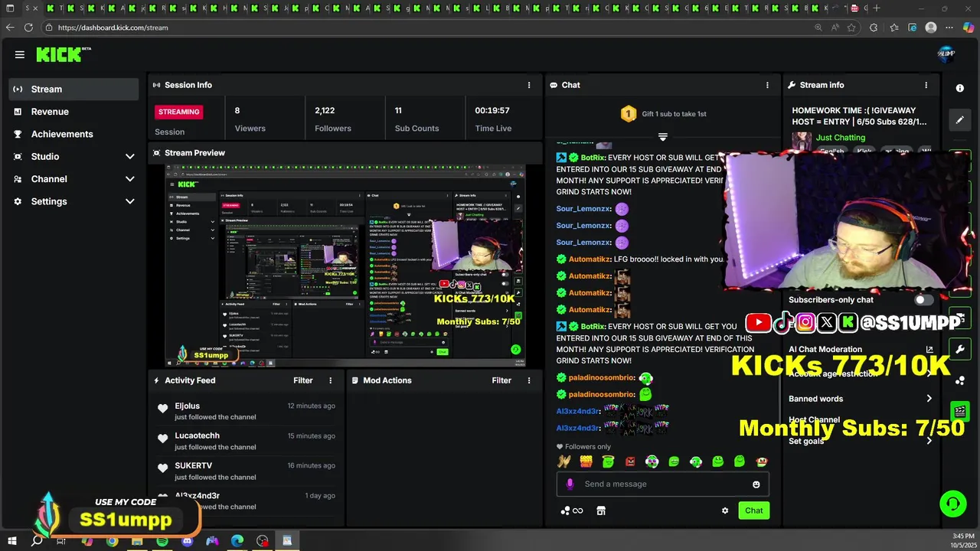Open Chat panel options menu
Image resolution: width=980 pixels, height=551 pixels.
[x=767, y=85]
